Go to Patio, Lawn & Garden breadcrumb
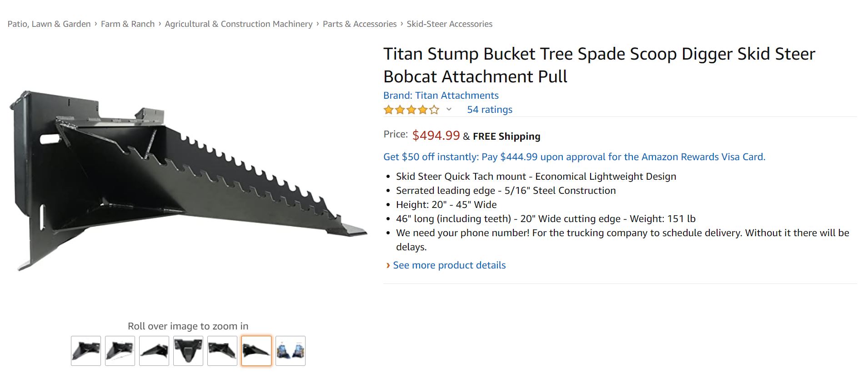 click(49, 24)
